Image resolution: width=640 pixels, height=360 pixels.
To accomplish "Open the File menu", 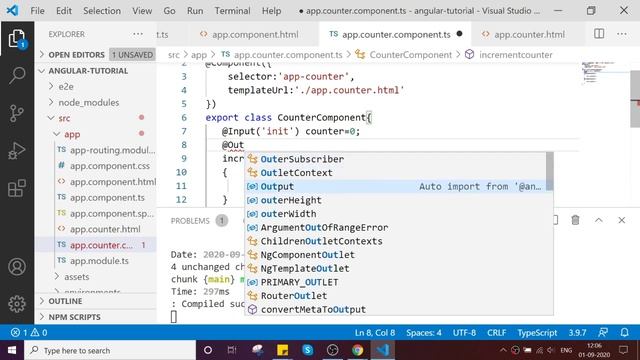I will click(38, 11).
